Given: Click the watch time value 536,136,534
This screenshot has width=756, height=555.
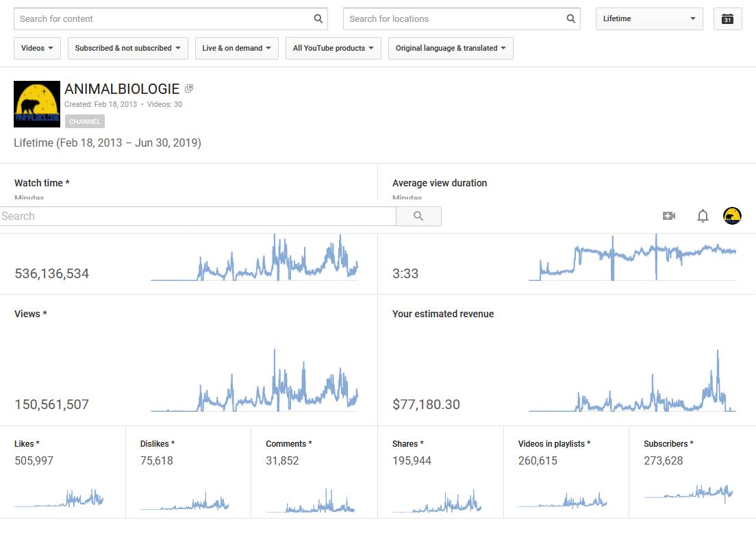Looking at the screenshot, I should click(x=51, y=273).
